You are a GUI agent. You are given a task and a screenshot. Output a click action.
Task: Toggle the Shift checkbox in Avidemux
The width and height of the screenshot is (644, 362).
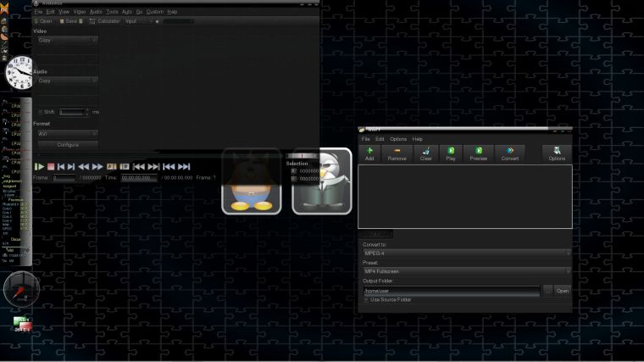pyautogui.click(x=41, y=112)
